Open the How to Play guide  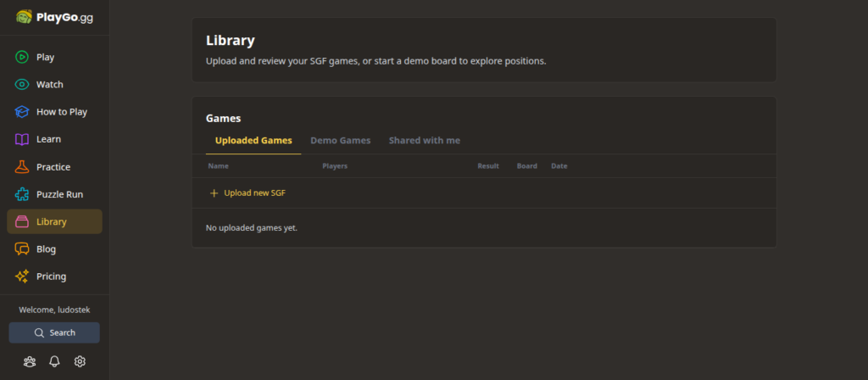pos(61,112)
